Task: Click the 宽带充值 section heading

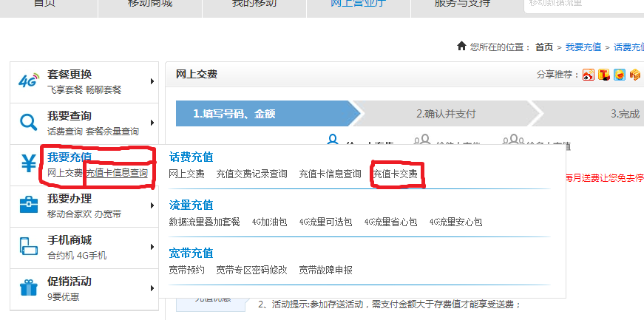Action: pos(191,253)
